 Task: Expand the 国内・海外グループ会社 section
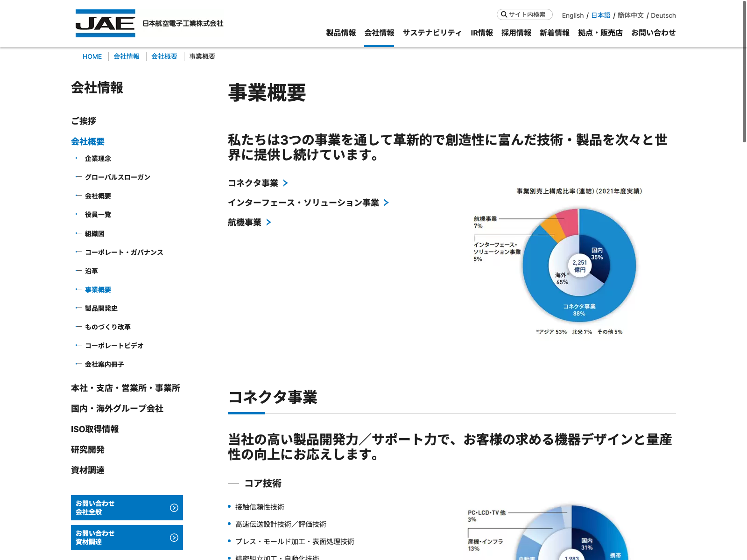(x=117, y=409)
